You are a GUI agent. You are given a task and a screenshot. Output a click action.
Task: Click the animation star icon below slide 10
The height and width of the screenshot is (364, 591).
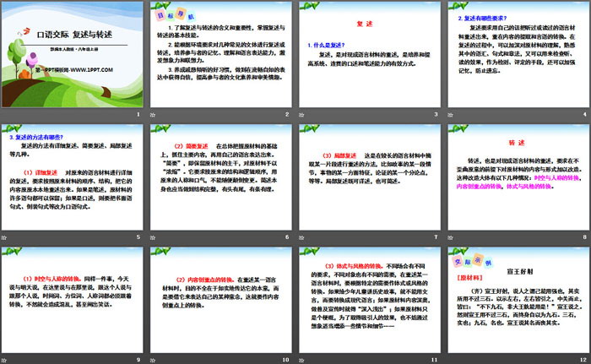154,359
